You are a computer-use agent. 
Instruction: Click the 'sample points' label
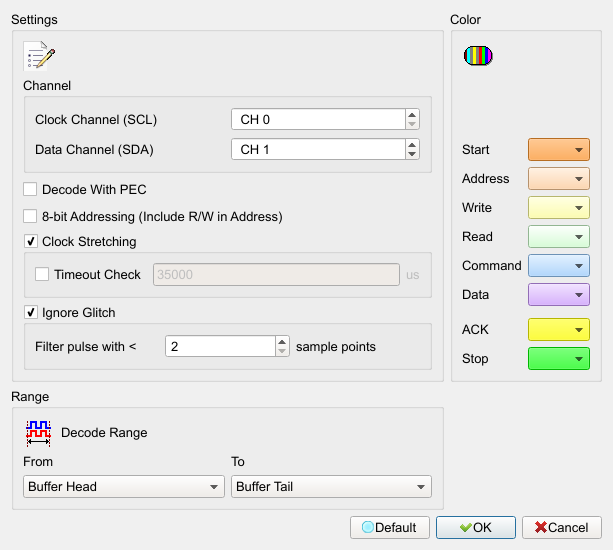(x=336, y=347)
